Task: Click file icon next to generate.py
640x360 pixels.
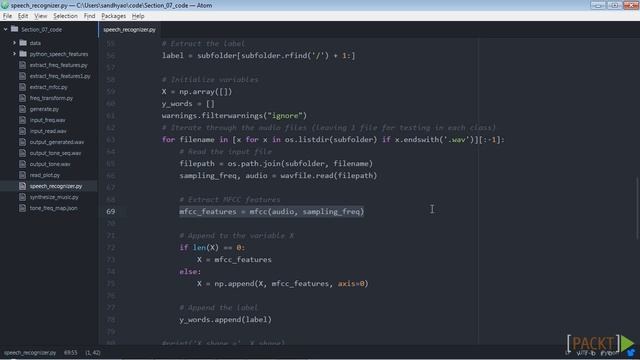Action: tap(22, 109)
